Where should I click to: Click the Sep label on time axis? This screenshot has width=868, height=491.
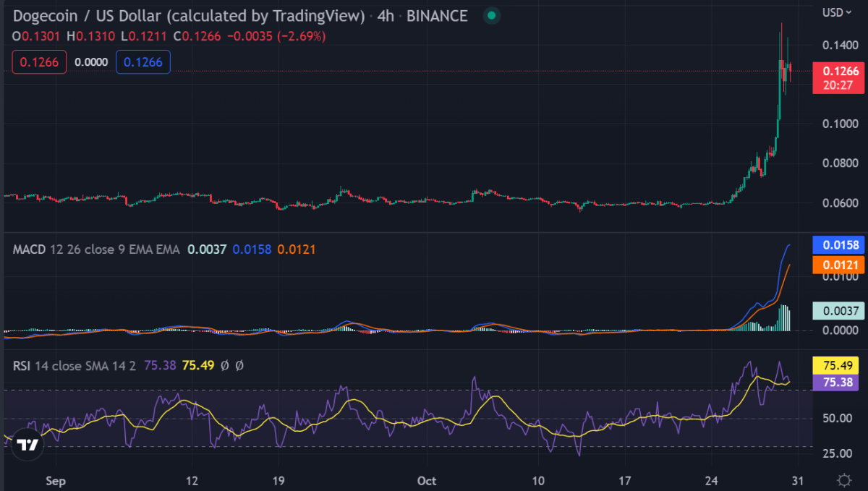tap(54, 480)
